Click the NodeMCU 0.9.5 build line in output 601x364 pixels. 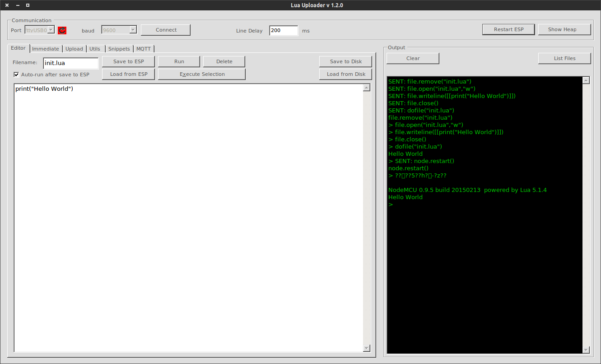click(x=467, y=190)
